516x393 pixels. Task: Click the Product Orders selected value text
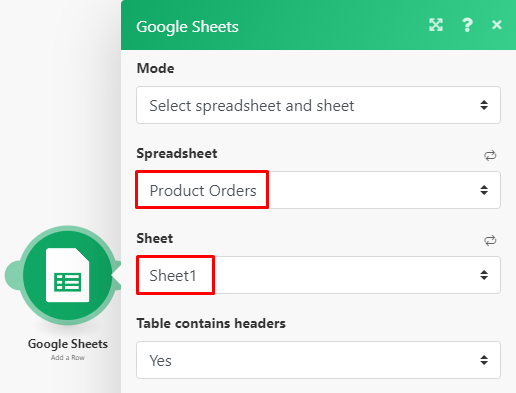click(x=203, y=191)
